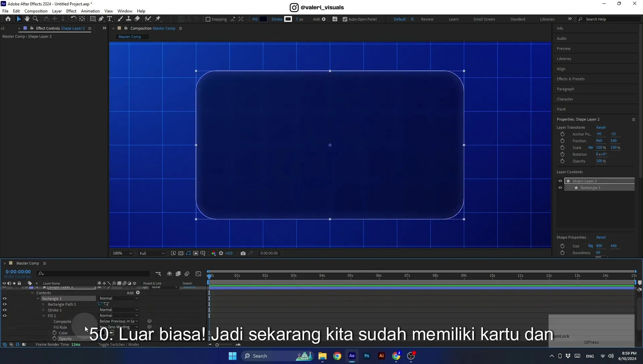This screenshot has height=364, width=643.
Task: Open Rectangle 1 Normal blend mode dropdown
Action: click(x=119, y=298)
